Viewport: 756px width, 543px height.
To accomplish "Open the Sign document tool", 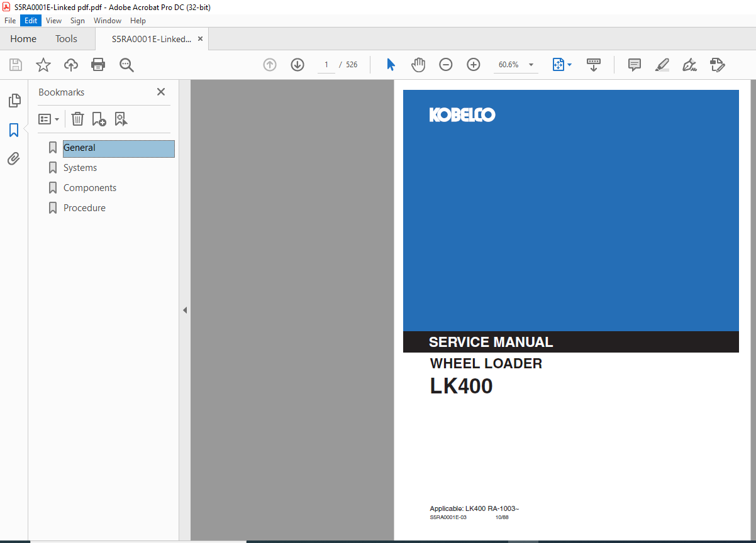I will [689, 65].
